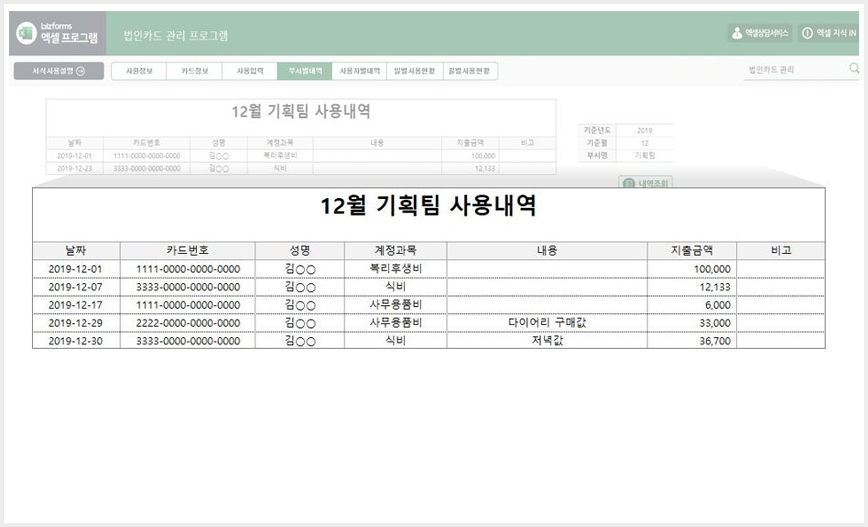Click the 2222-0000-0000-0000 card number cell
Image resolution: width=868 pixels, height=527 pixels.
pos(188,323)
